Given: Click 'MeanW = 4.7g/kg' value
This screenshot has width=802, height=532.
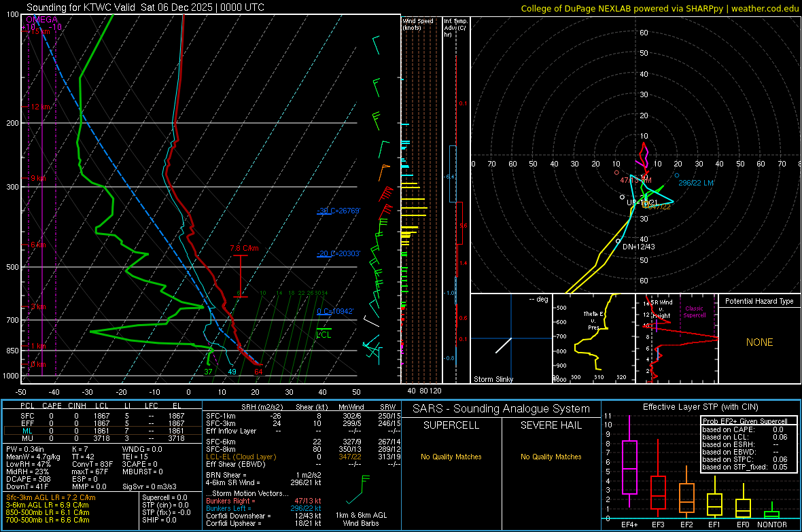Looking at the screenshot, I should [x=33, y=457].
